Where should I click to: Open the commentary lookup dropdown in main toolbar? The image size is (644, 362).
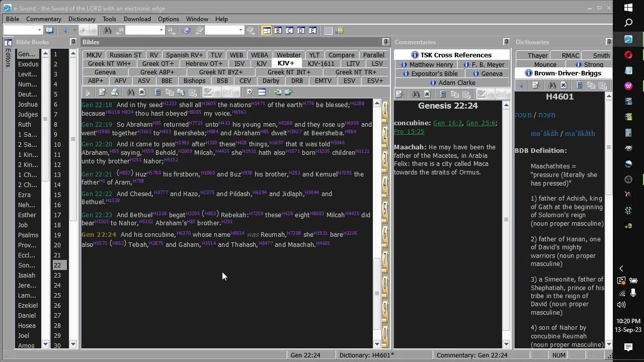pyautogui.click(x=240, y=30)
